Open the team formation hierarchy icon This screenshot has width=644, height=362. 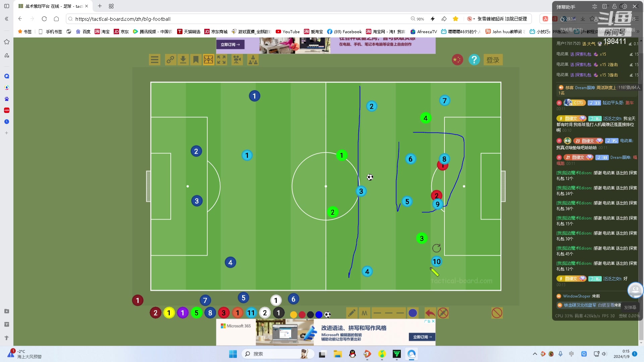pyautogui.click(x=253, y=60)
